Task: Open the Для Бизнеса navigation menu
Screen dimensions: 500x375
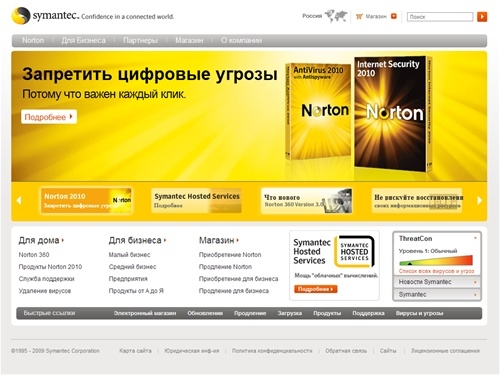Action: (x=83, y=40)
